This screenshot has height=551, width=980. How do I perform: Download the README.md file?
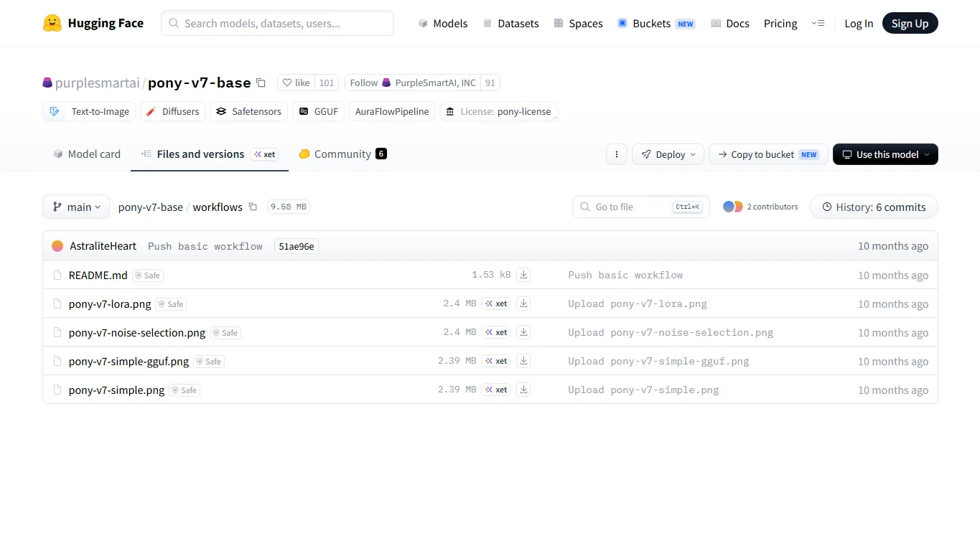point(524,275)
